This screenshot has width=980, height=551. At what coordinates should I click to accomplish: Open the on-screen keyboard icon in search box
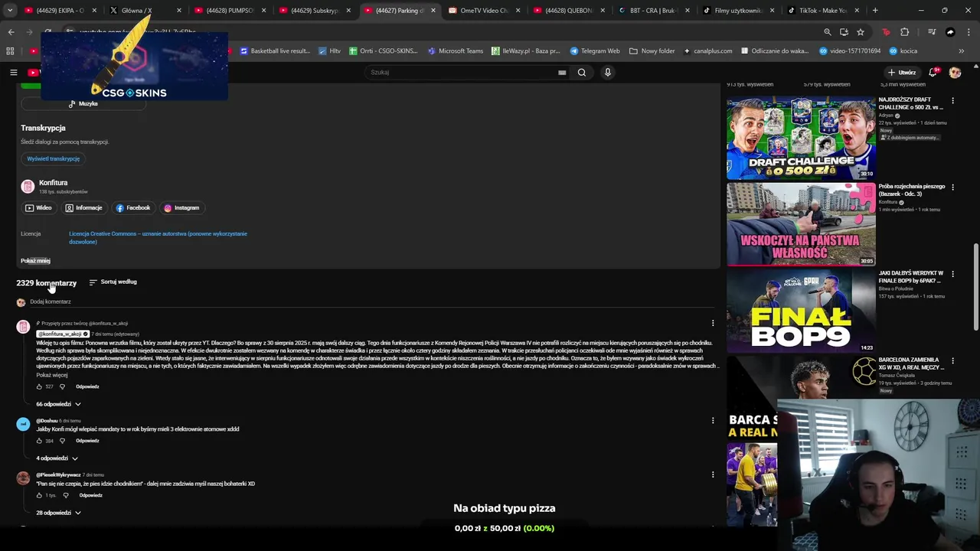pyautogui.click(x=562, y=73)
